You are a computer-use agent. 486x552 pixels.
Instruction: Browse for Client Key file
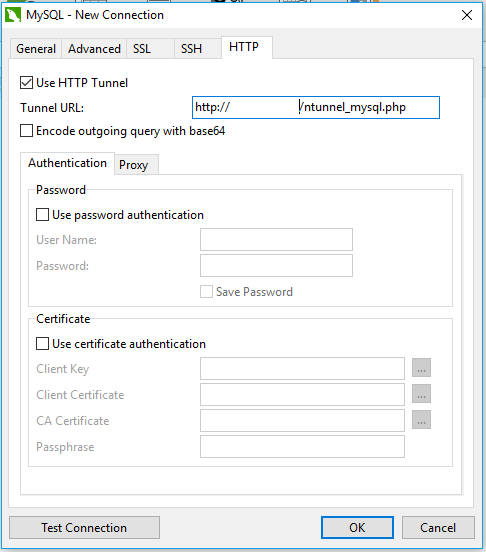coord(421,368)
